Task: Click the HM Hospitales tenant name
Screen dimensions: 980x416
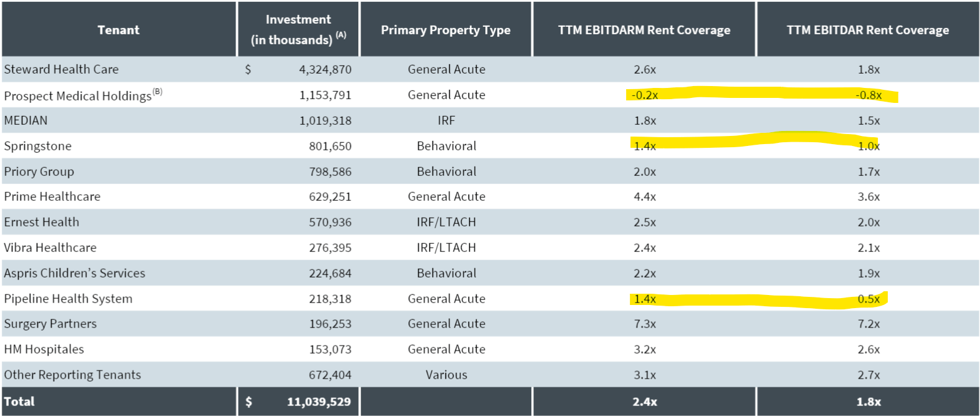Action: [44, 349]
